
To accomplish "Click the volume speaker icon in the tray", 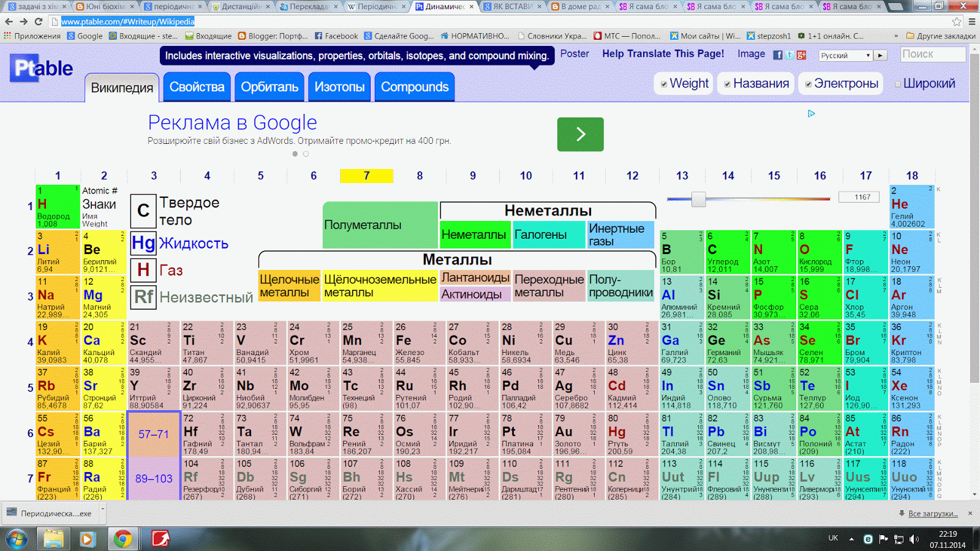I will pyautogui.click(x=914, y=539).
